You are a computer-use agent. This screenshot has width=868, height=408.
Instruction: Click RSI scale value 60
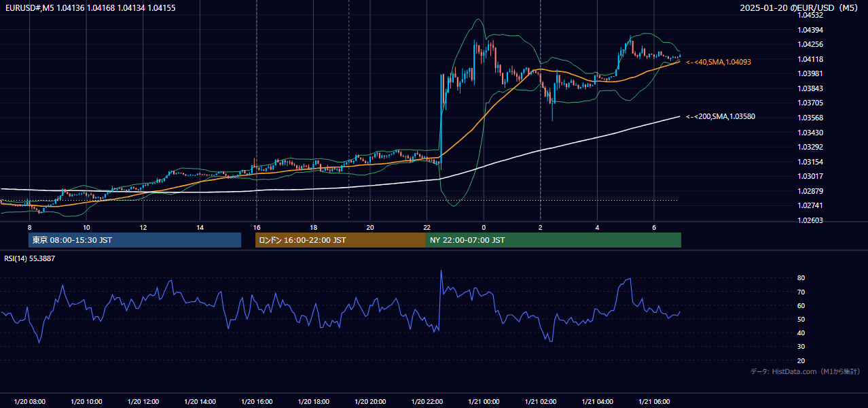point(801,305)
